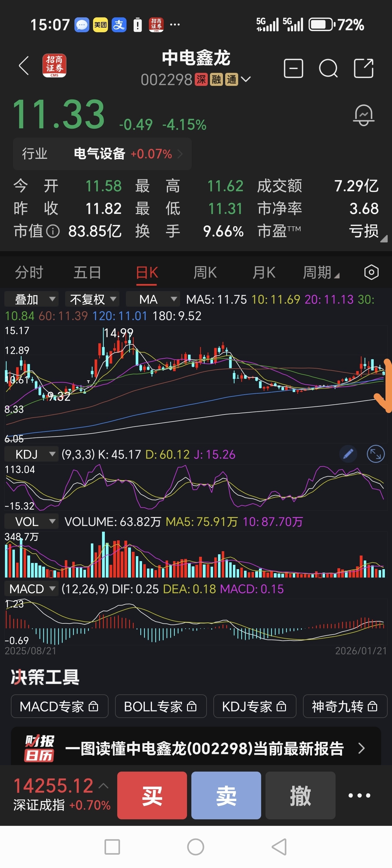
Task: Open the MA indicator dropdown
Action: [x=152, y=299]
